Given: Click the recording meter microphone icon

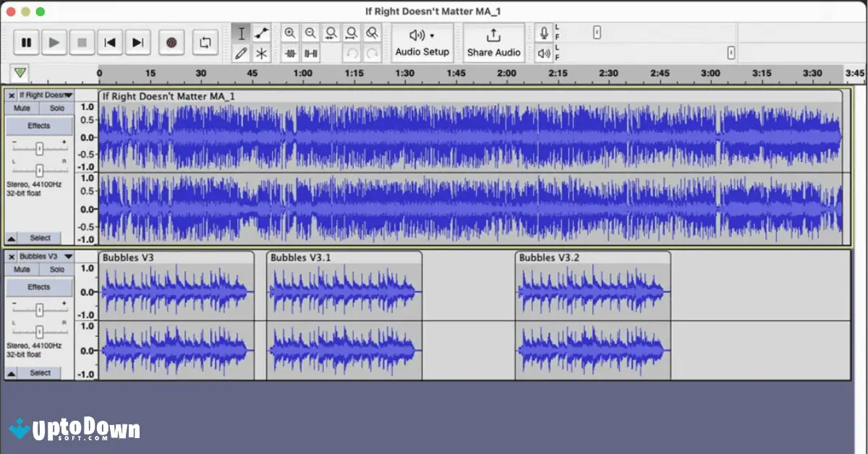Looking at the screenshot, I should point(544,33).
